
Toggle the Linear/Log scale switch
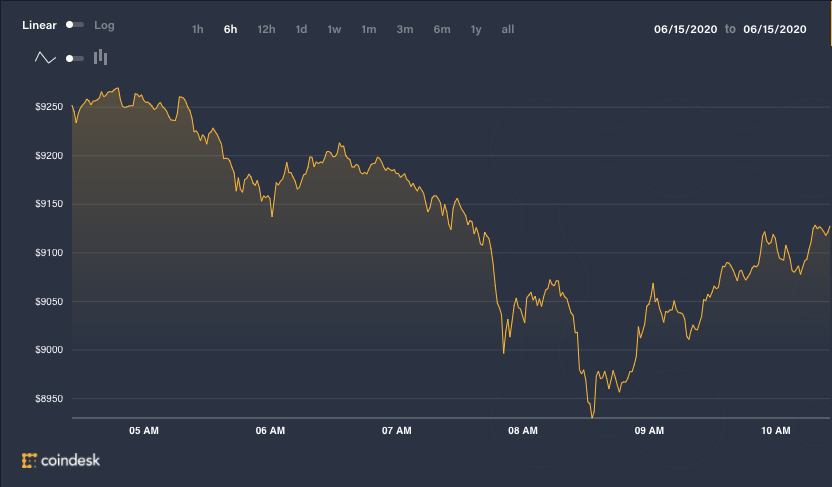(75, 25)
